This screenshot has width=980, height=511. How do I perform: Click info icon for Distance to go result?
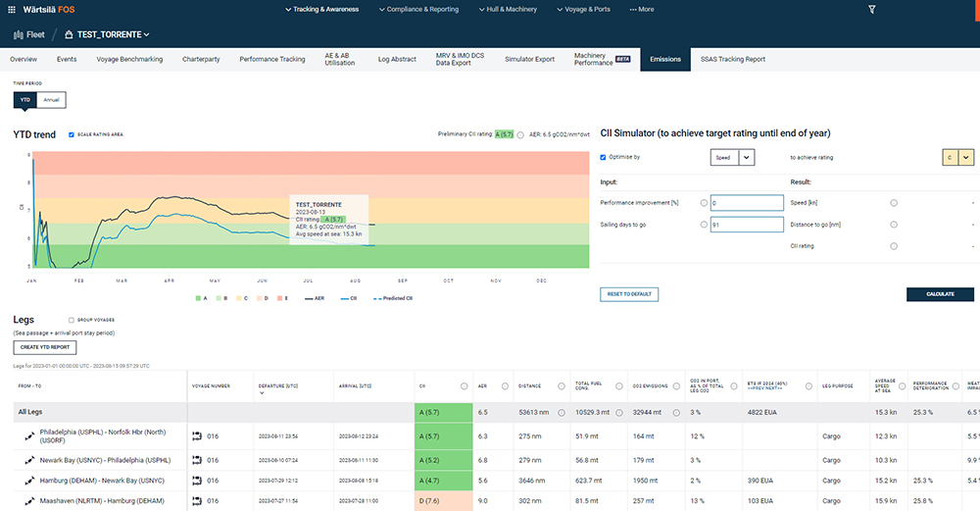pos(893,225)
